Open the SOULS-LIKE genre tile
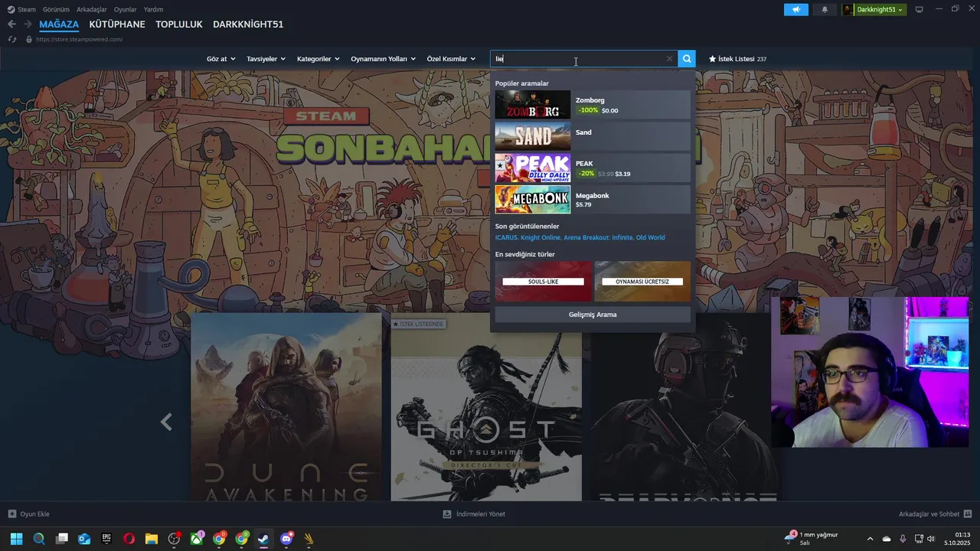This screenshot has height=551, width=980. point(544,282)
